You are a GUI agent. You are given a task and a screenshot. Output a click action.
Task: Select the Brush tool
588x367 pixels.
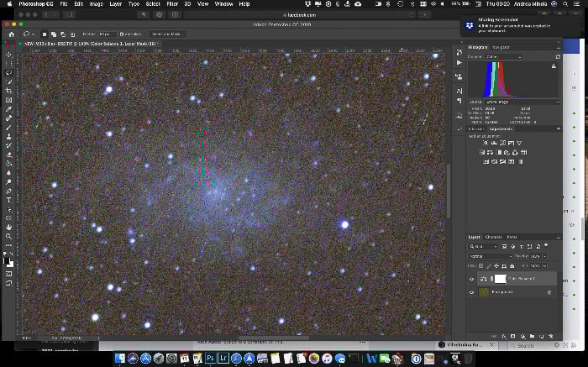pyautogui.click(x=8, y=128)
